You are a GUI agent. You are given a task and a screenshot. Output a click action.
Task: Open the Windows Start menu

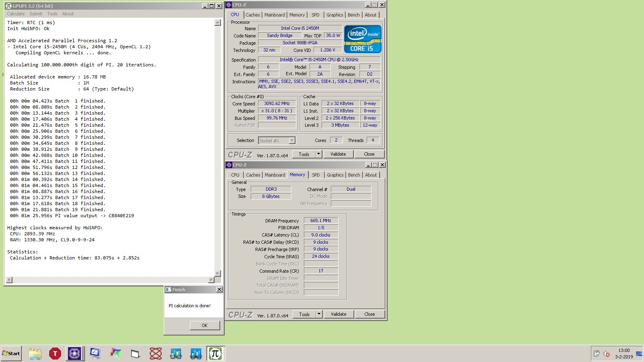click(x=11, y=354)
